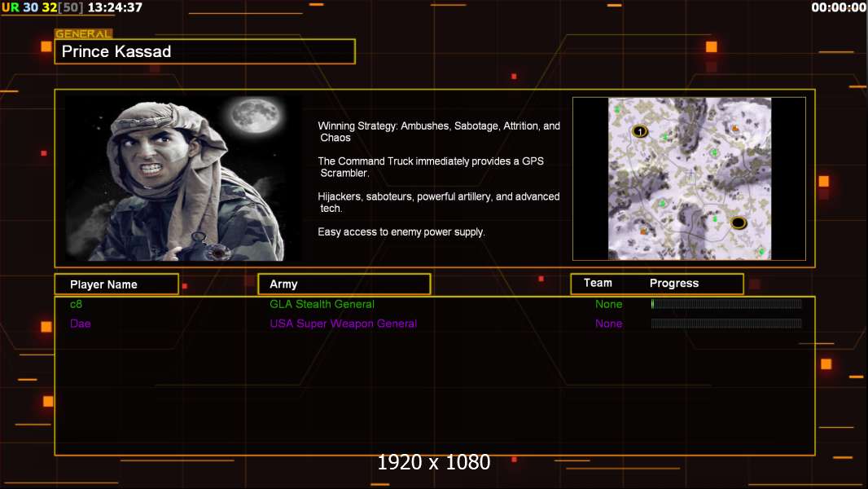Click the green supply marker at minimap bottom-right

761,252
